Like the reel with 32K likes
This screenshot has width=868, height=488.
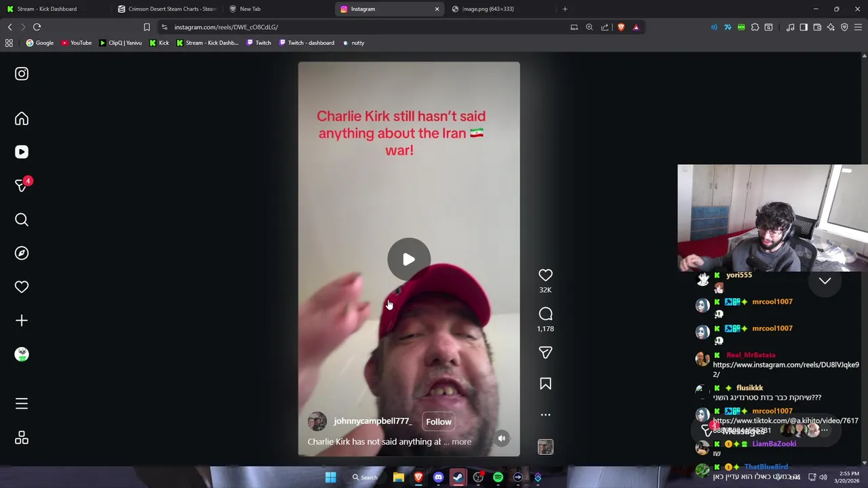point(545,275)
